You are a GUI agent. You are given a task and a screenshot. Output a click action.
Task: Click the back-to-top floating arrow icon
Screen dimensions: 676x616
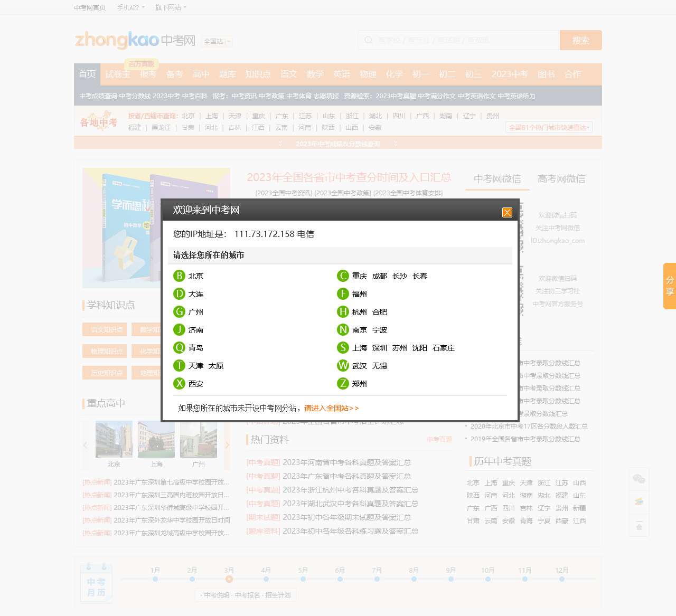[639, 526]
